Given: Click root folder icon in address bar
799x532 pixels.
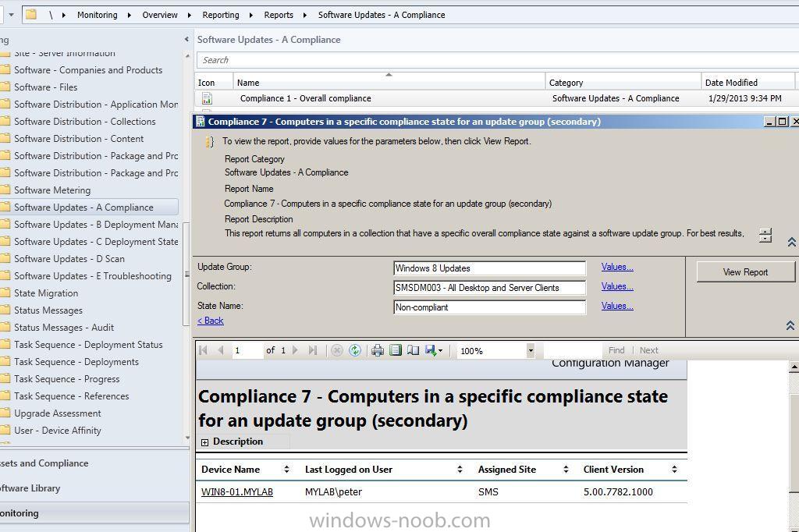Looking at the screenshot, I should (31, 14).
